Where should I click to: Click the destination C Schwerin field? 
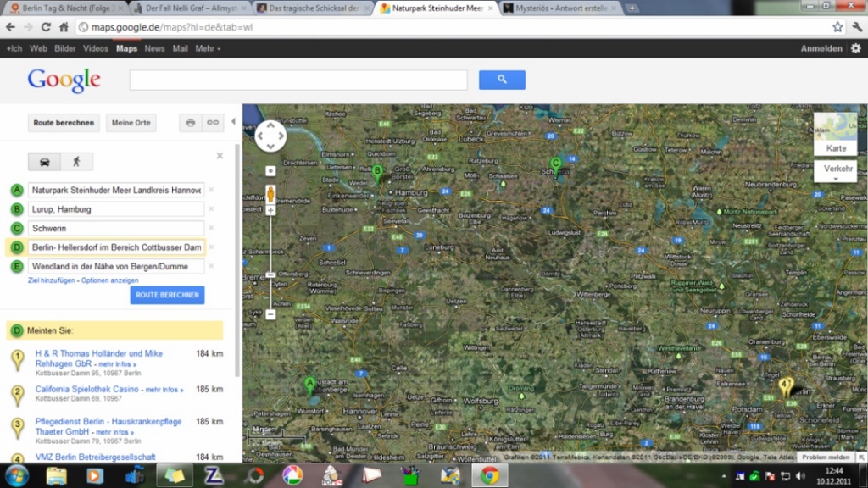click(115, 228)
